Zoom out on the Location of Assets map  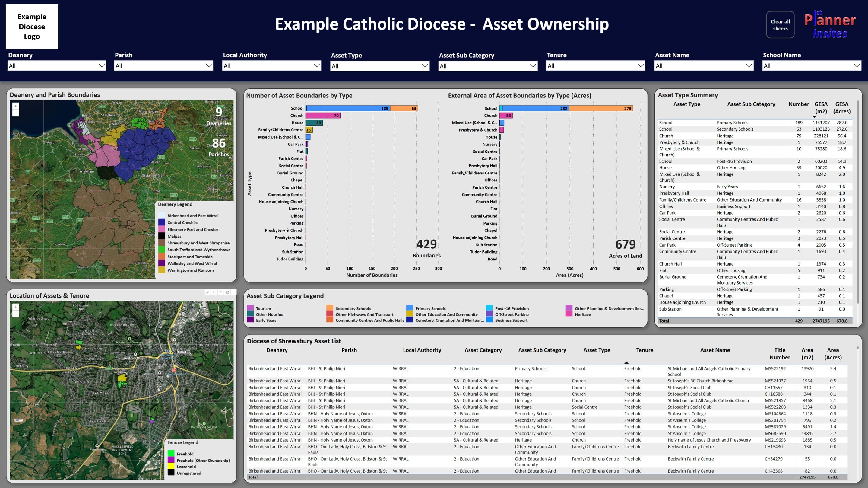coord(15,314)
